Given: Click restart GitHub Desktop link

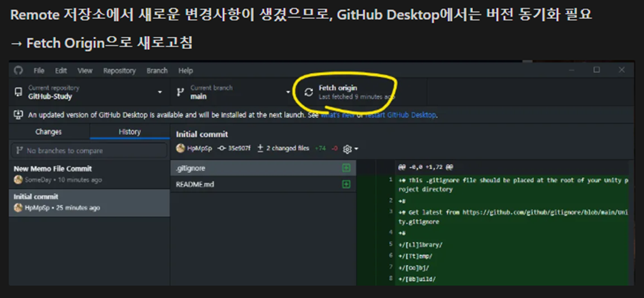Looking at the screenshot, I should point(401,115).
